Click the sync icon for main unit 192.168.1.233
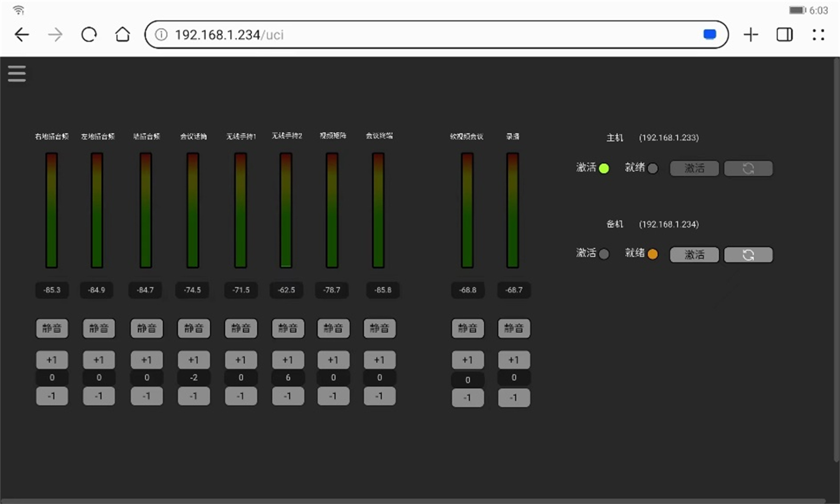This screenshot has height=504, width=840. pos(748,168)
